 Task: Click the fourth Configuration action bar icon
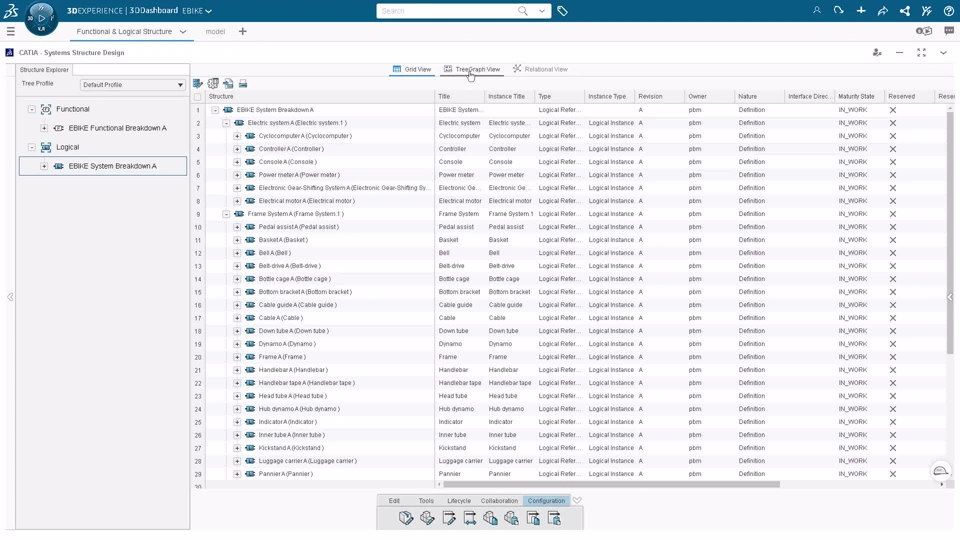[470, 519]
